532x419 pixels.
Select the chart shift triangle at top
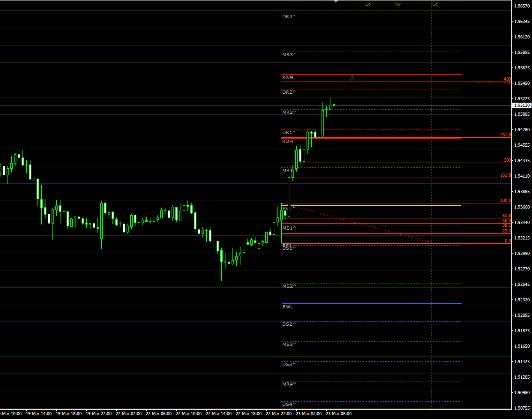[336, 2]
